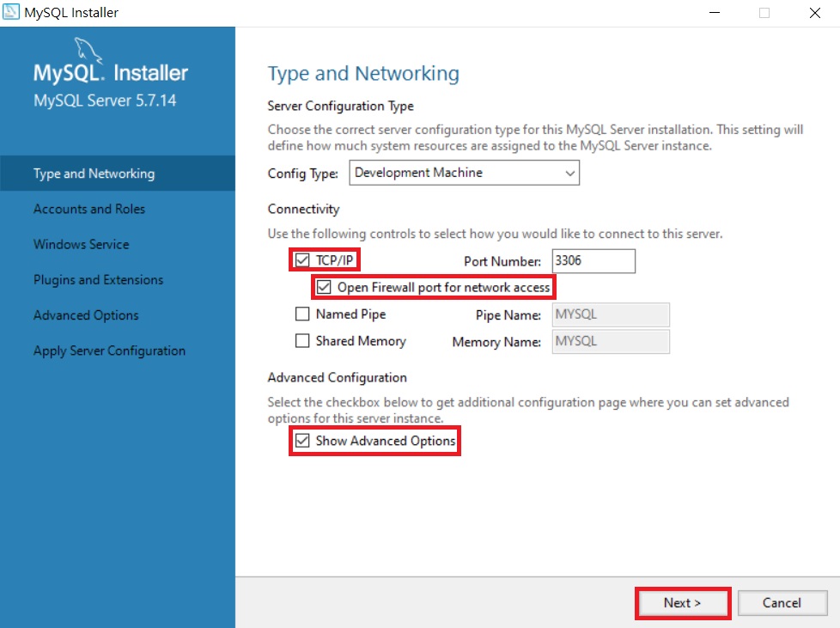
Task: Click the 'Config Type:' label
Action: pos(303,174)
